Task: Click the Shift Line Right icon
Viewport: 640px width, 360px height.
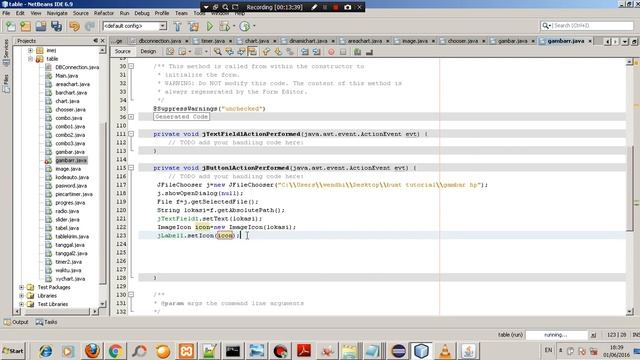Action: coord(316,52)
